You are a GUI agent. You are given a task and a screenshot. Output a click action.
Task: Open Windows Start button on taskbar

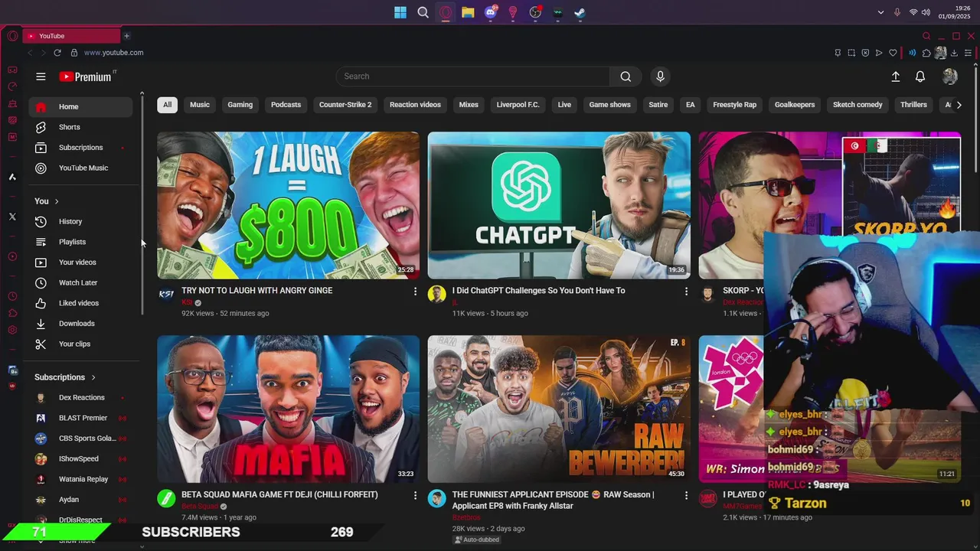[400, 12]
